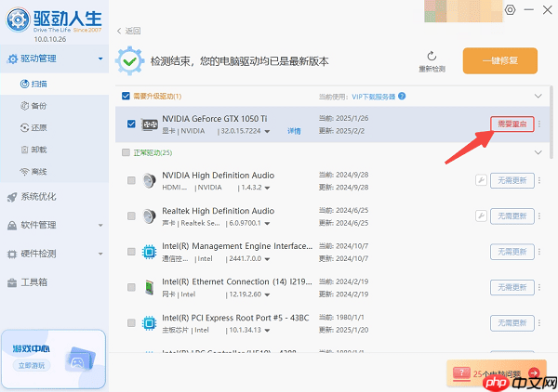558x392 pixels.
Task: Click the game center controller image
Action: pos(80,359)
